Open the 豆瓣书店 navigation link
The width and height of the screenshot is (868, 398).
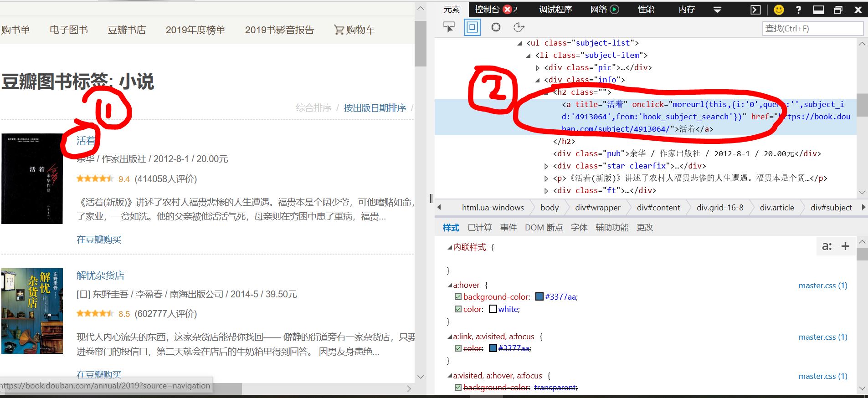coord(127,30)
